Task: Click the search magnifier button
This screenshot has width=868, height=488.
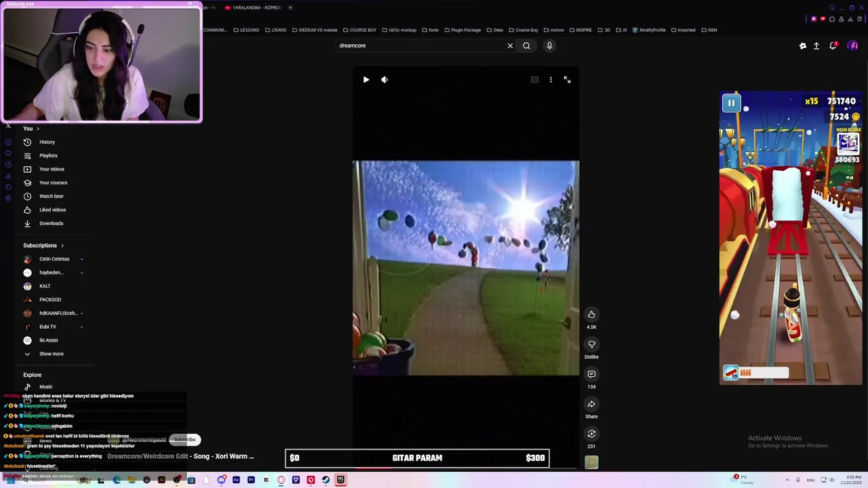Action: point(526,45)
